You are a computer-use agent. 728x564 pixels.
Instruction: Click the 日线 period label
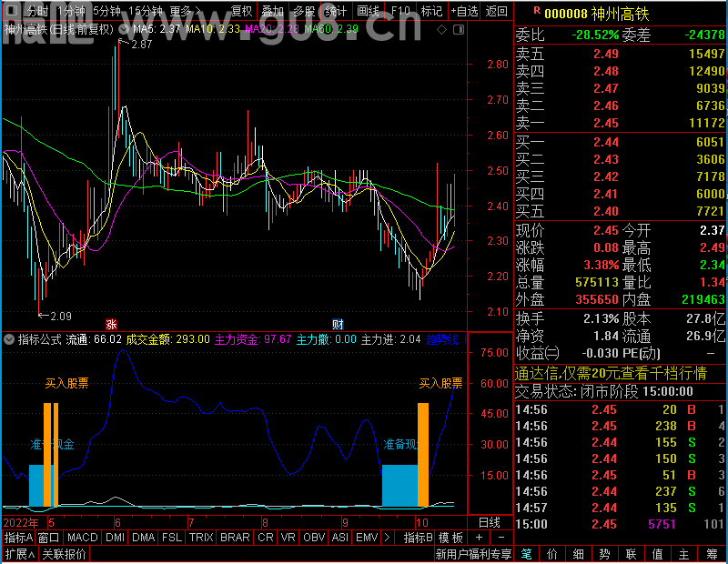click(x=490, y=523)
